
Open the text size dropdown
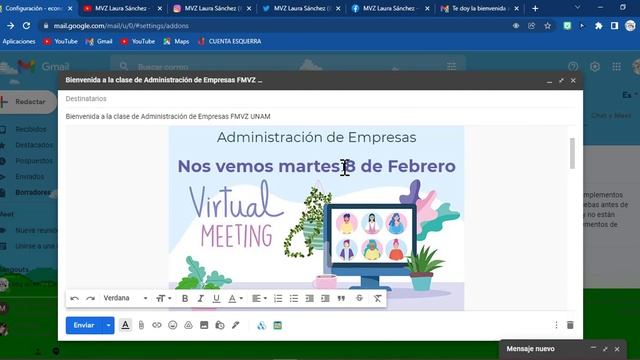[x=163, y=298]
